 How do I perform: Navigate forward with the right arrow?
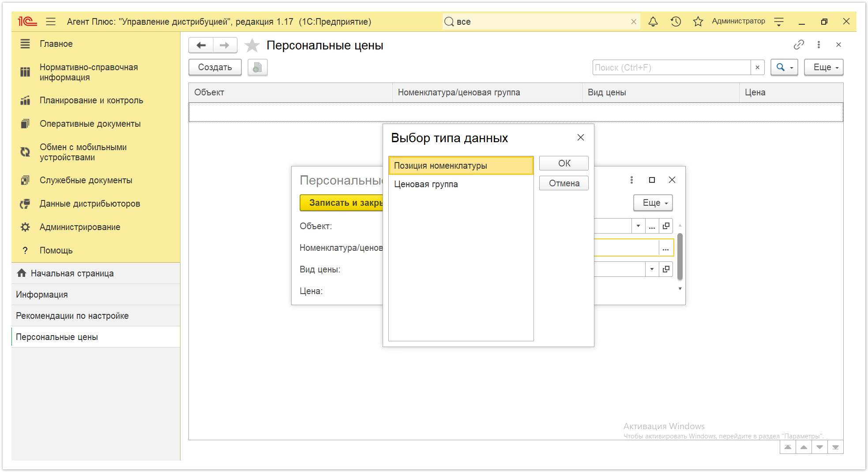click(x=225, y=45)
